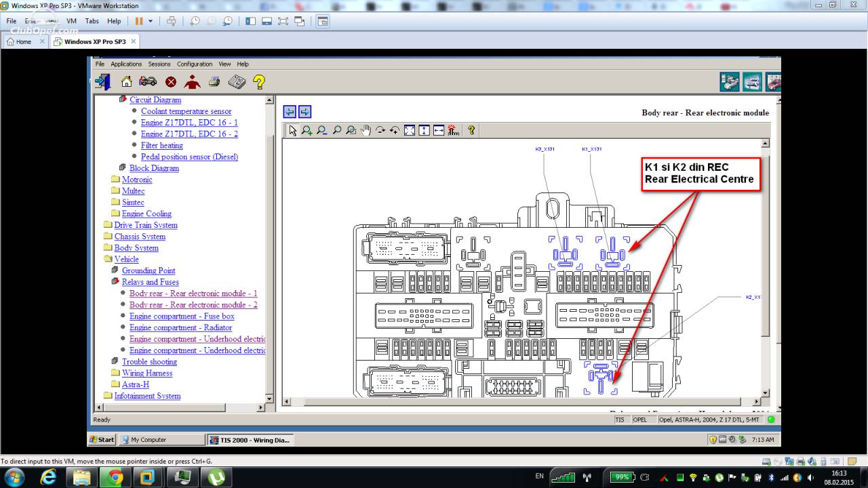Select the zoom out magnifier tool

point(322,130)
